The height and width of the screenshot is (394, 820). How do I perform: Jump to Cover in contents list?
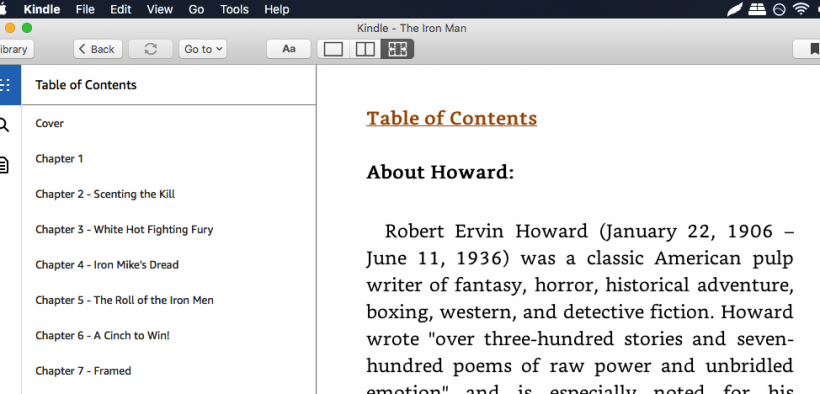(x=50, y=123)
